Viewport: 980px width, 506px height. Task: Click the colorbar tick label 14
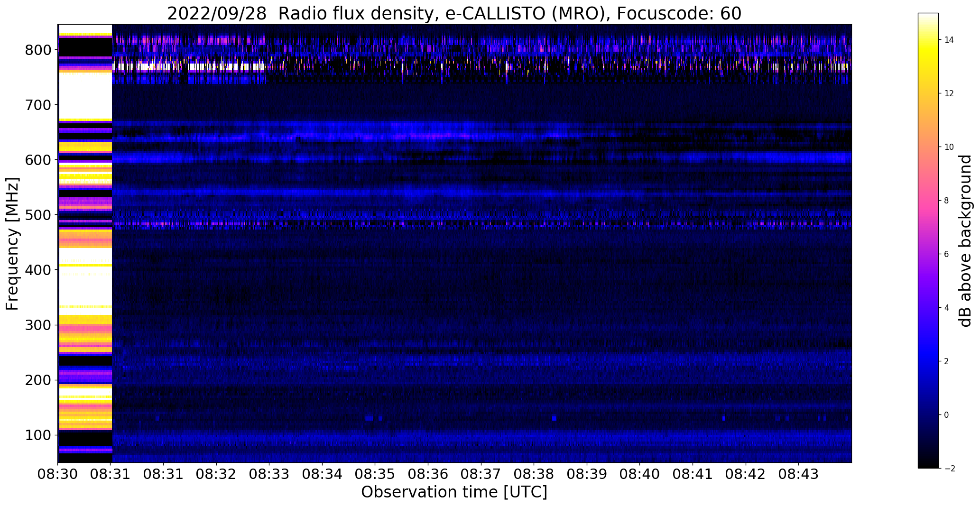[949, 40]
